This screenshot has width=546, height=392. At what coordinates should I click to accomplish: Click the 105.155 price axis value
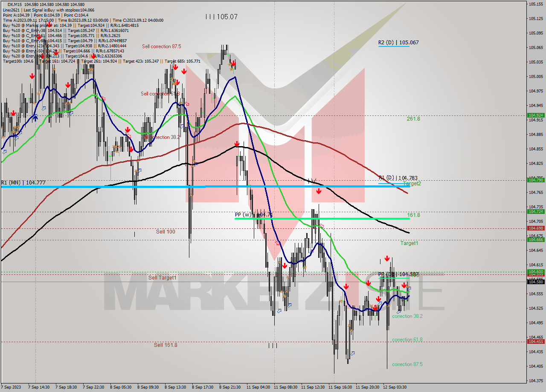pos(535,4)
